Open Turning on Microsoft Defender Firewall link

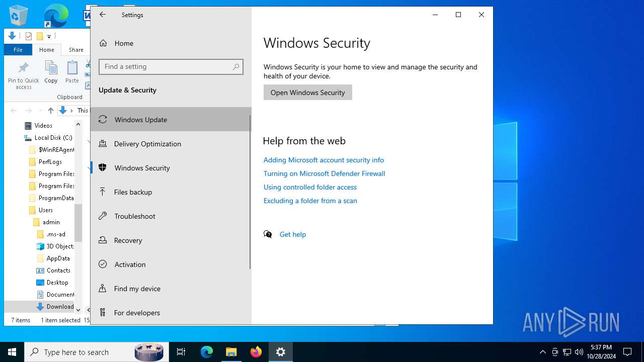pyautogui.click(x=324, y=173)
